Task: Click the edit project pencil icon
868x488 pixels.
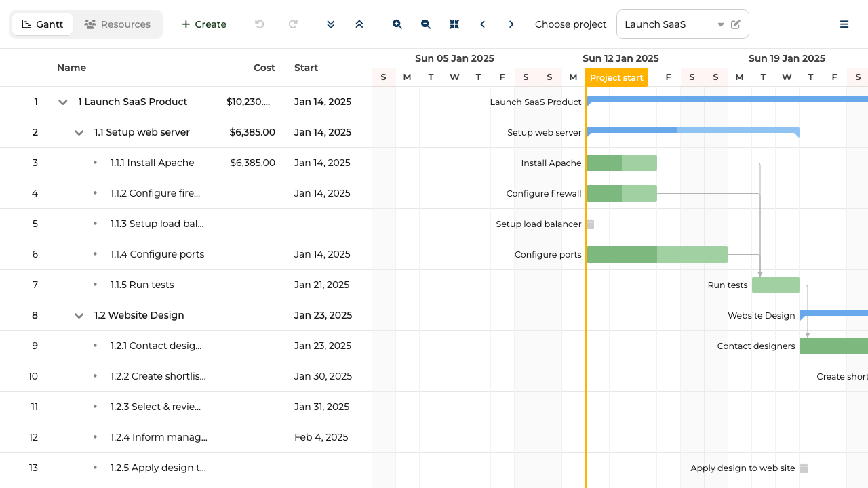Action: point(736,24)
